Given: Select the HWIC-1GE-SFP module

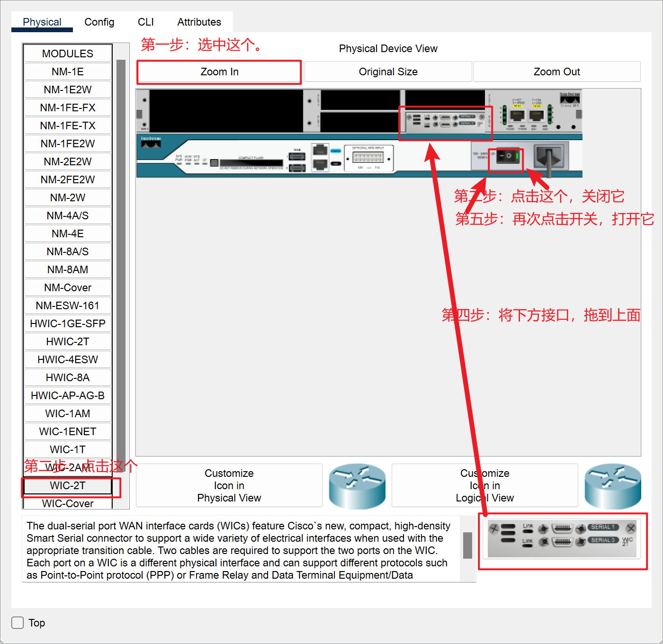Looking at the screenshot, I should pos(68,323).
